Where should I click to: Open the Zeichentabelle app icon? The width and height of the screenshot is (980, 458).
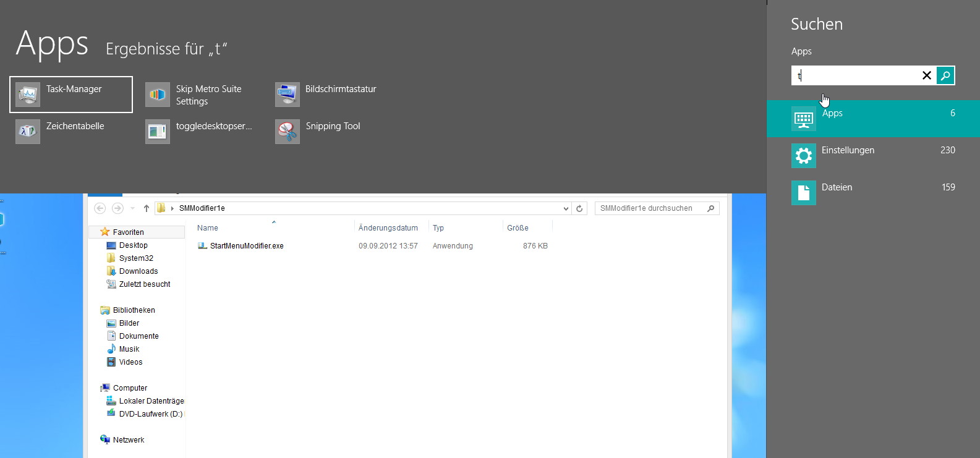point(28,132)
